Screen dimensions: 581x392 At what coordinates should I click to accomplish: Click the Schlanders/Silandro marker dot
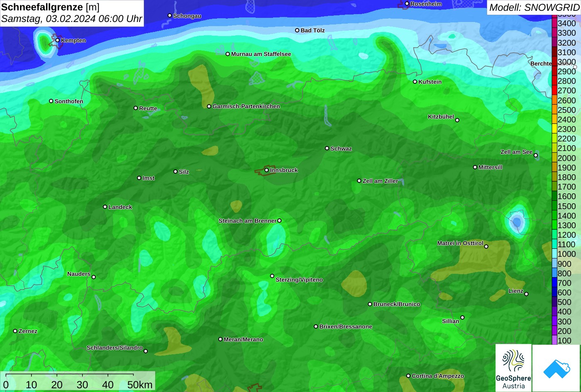click(146, 351)
